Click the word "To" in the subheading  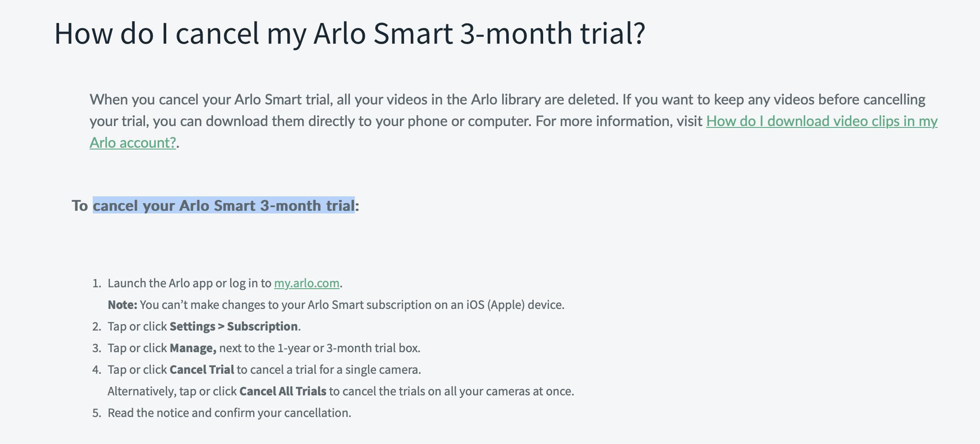(80, 205)
